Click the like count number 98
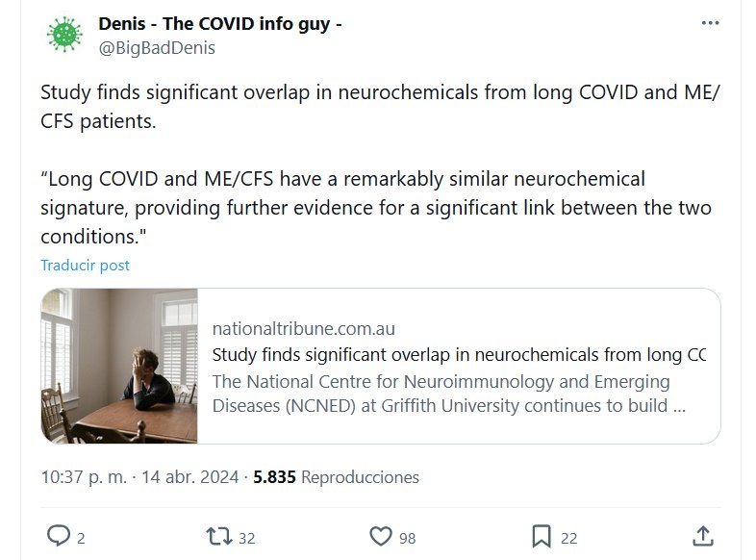The width and height of the screenshot is (756, 560). pyautogui.click(x=407, y=538)
